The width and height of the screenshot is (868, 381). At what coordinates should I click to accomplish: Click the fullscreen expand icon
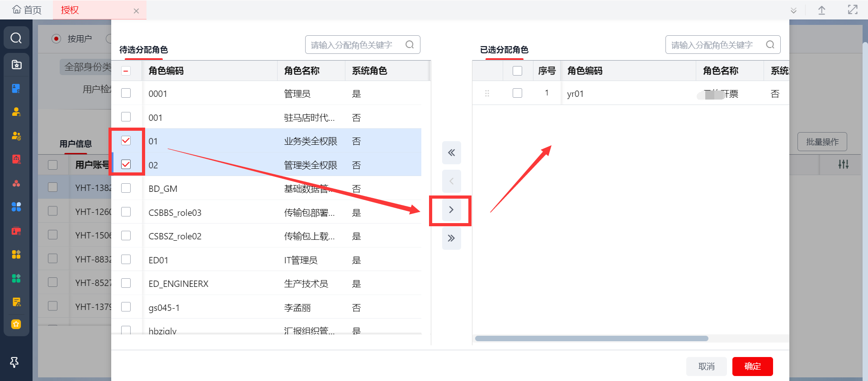pos(852,10)
